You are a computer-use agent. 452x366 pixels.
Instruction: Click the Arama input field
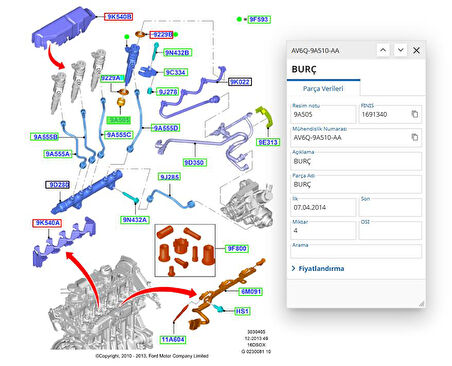(x=356, y=252)
